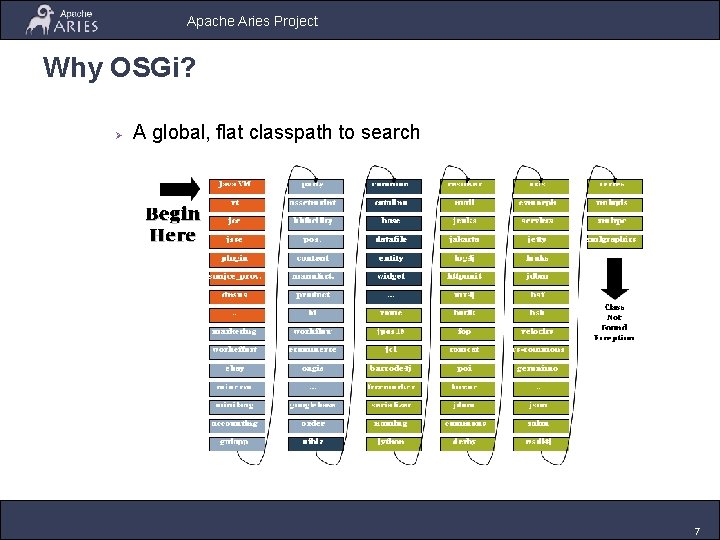Screen dimensions: 720x540
Task: Click the green 'naming' box
Action: 394,425
